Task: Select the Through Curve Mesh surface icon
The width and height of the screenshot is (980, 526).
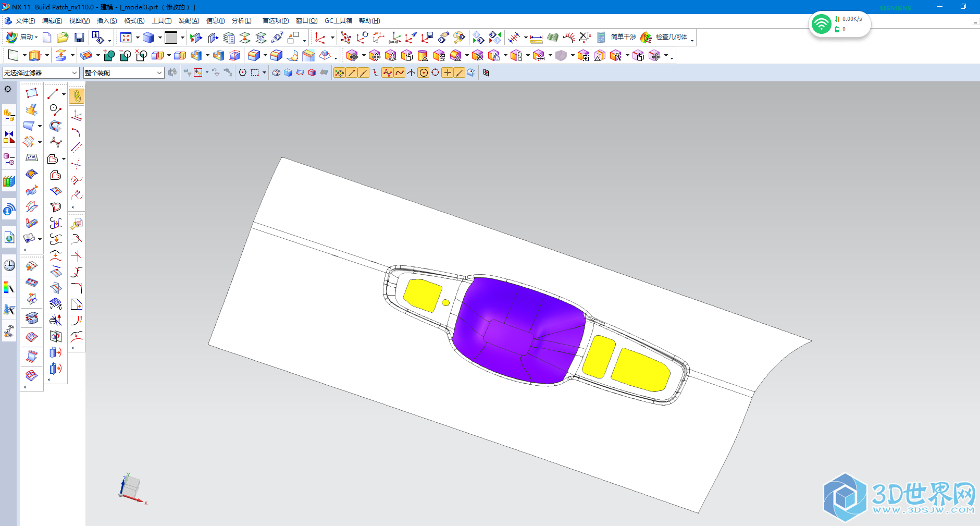Action: pos(29,142)
